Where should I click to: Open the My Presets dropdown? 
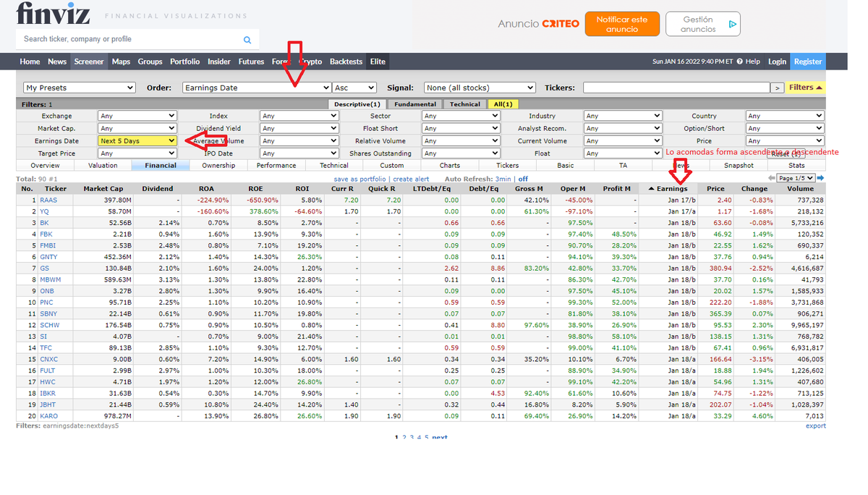(80, 88)
